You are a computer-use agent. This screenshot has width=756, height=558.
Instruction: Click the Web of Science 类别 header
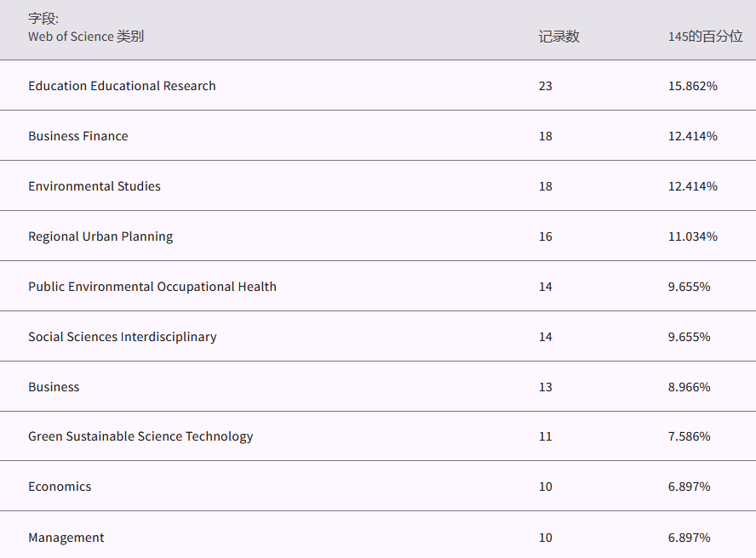86,37
